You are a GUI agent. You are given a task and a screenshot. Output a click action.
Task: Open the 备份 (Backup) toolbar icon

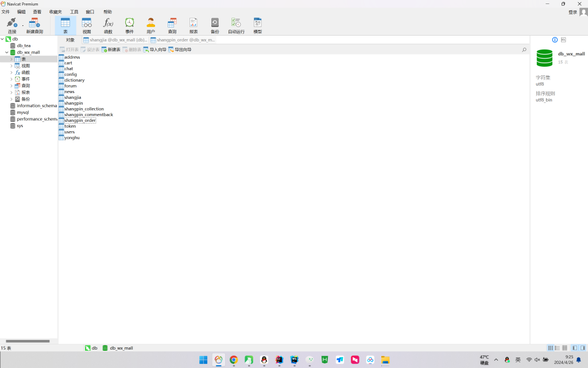tap(215, 25)
